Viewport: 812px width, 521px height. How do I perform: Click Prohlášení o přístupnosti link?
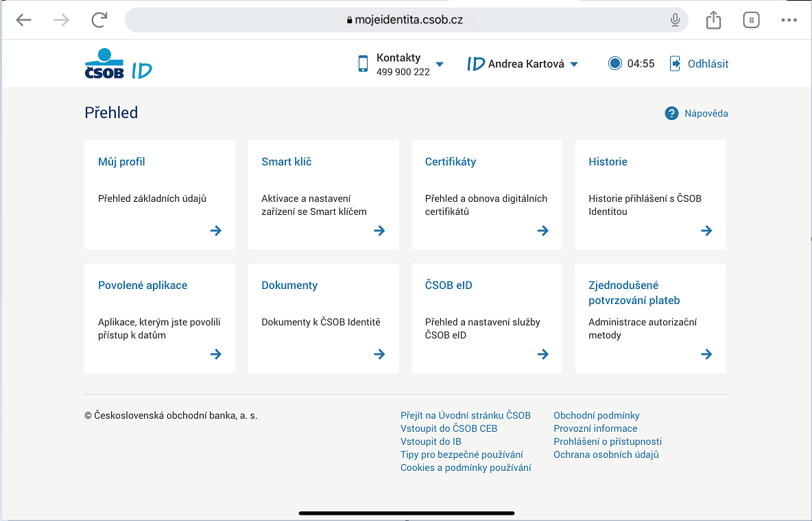[x=608, y=441]
